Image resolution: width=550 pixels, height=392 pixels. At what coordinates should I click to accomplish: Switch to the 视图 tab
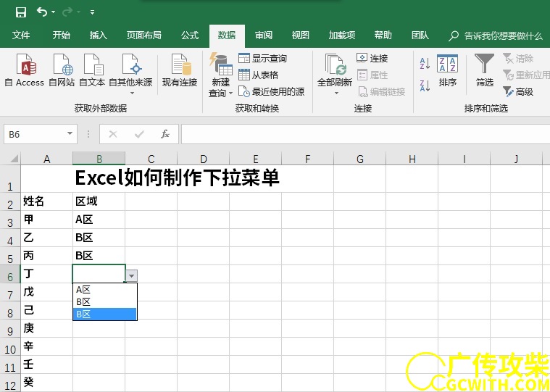300,35
